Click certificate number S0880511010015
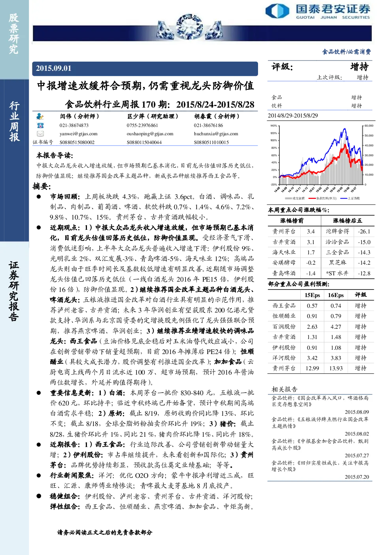The height and width of the screenshot is (555, 392). point(211,142)
